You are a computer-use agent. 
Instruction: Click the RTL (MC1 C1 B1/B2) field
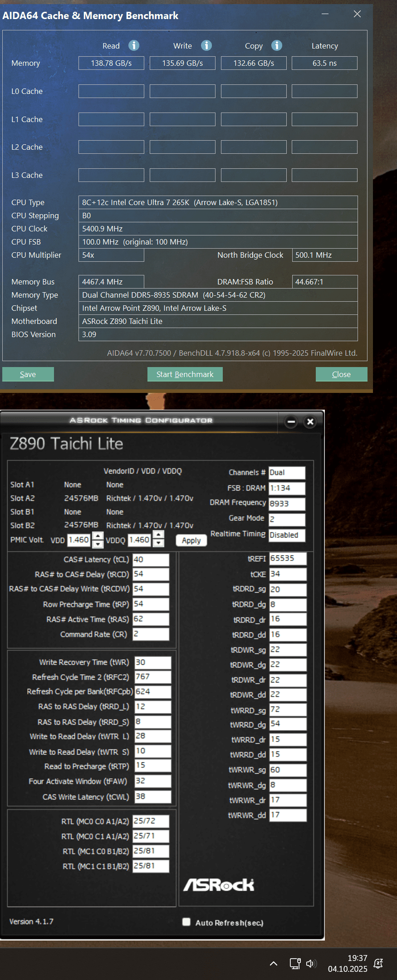151,866
